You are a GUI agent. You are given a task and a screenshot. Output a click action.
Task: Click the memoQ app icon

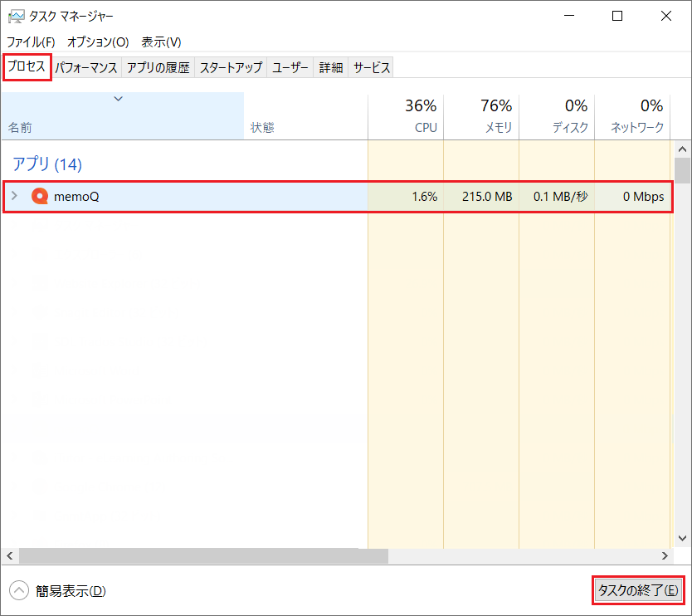coord(39,197)
